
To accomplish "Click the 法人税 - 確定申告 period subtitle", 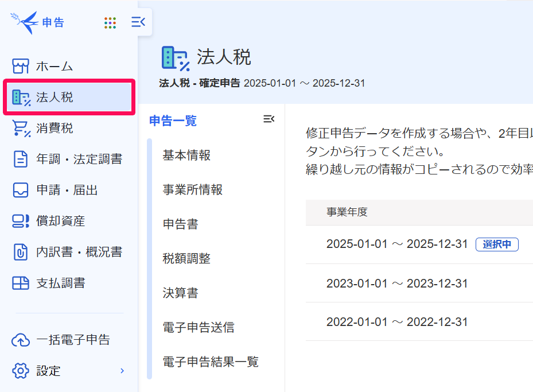I will point(262,83).
